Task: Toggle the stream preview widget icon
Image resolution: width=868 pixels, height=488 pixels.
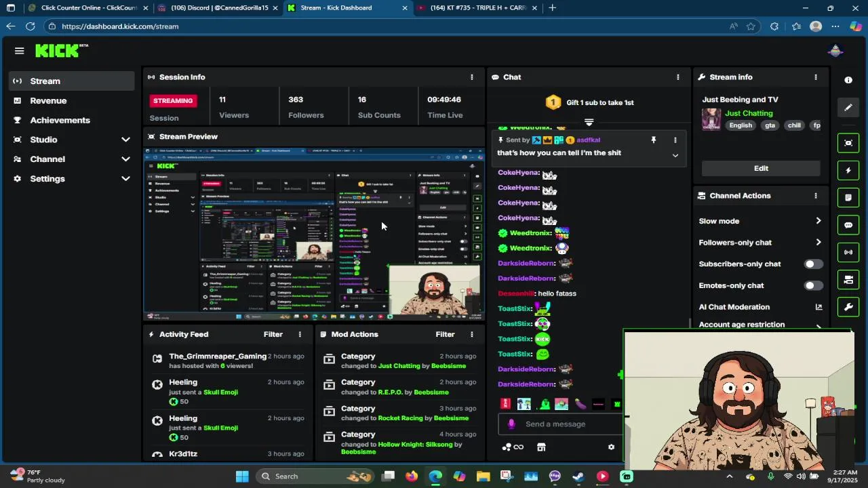Action: (848, 143)
